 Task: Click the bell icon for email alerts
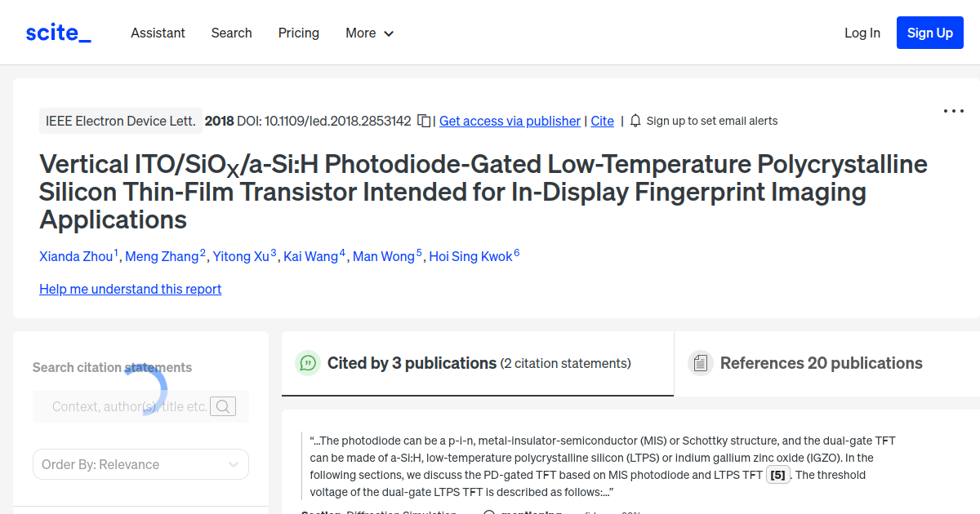click(x=635, y=120)
